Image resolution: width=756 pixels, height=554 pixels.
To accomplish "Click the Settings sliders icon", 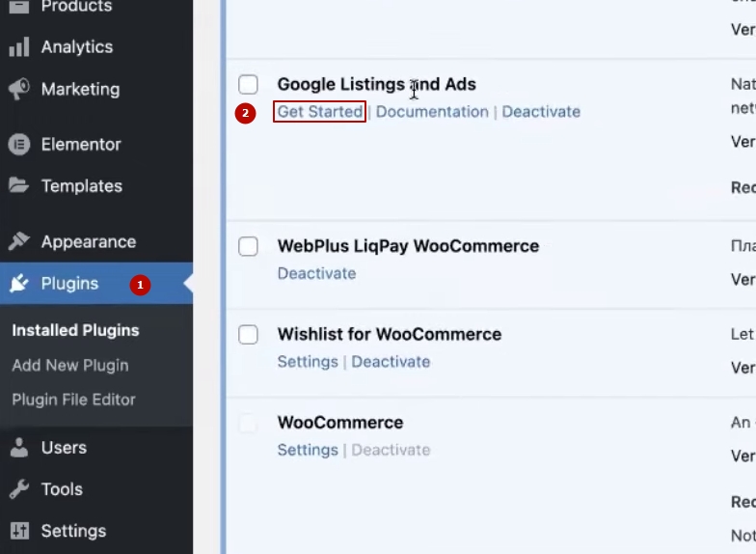I will 18,531.
